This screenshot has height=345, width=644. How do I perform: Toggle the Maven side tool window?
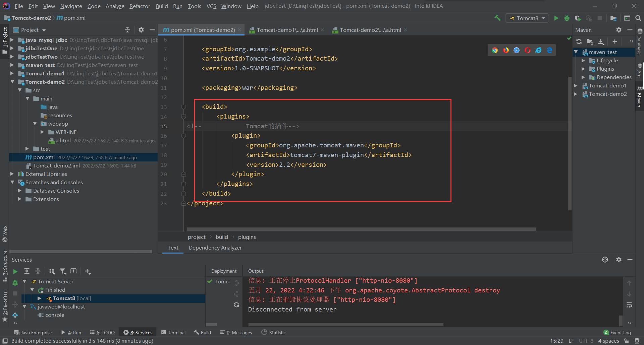point(640,97)
